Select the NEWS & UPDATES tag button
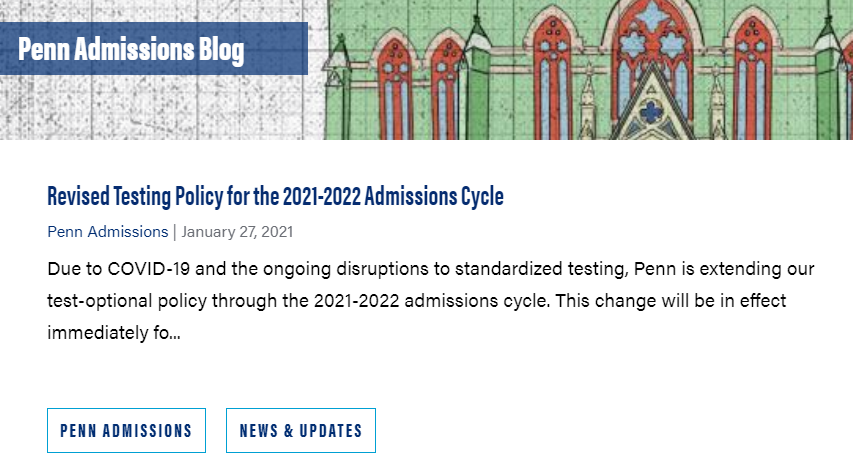853x461 pixels. tap(300, 431)
